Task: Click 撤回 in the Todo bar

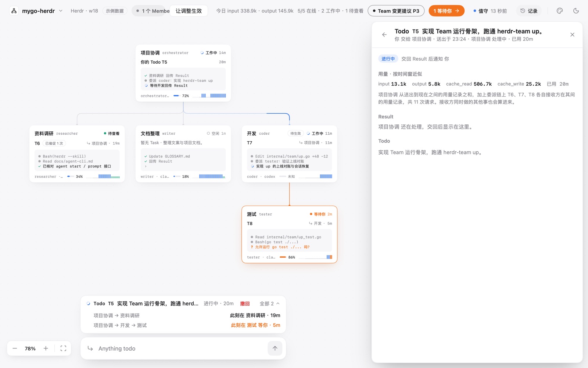Action: click(x=245, y=304)
